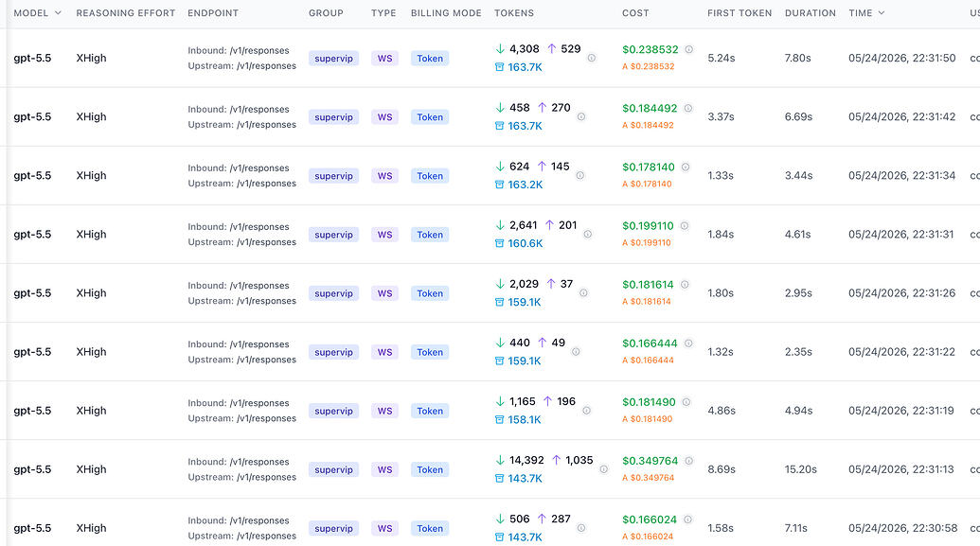Click the GROUP column header

(x=326, y=12)
